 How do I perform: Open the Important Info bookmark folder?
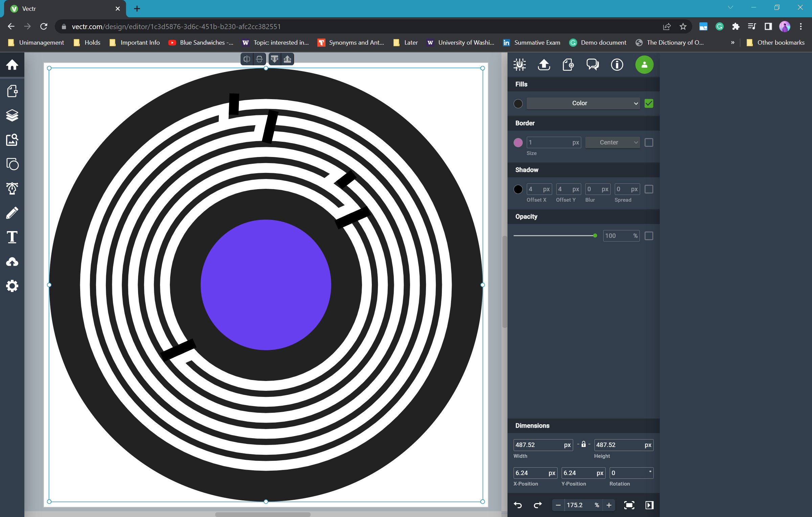tap(134, 42)
